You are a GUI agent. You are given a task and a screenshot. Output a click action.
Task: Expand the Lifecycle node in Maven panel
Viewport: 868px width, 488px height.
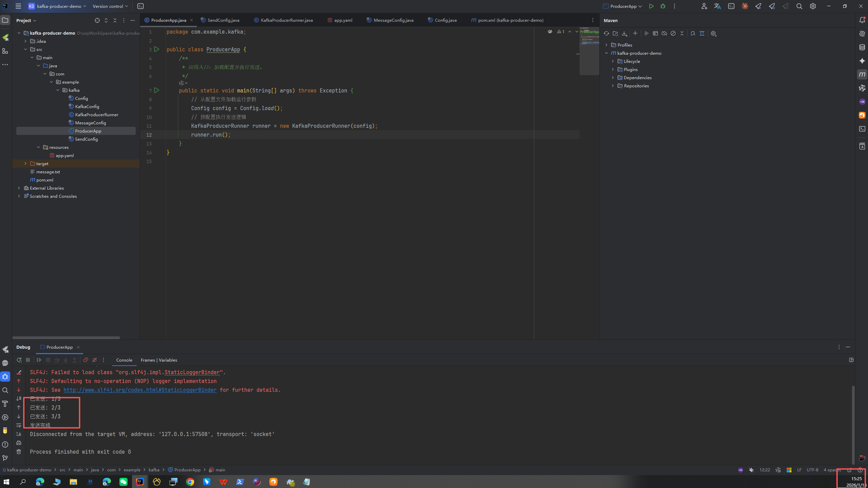click(613, 61)
